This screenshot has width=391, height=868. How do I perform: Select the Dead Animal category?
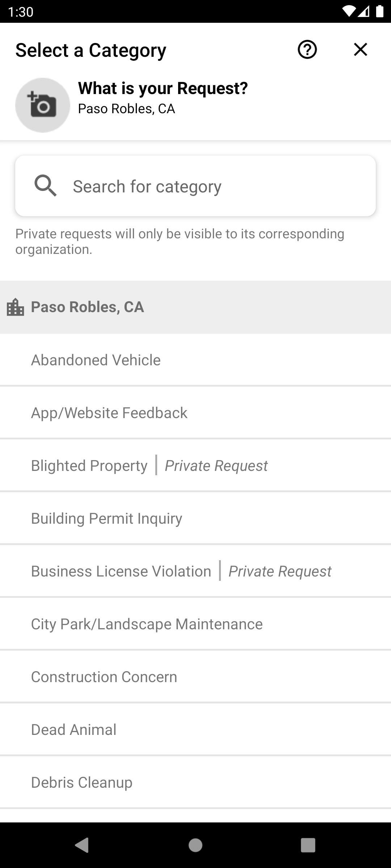coord(74,730)
